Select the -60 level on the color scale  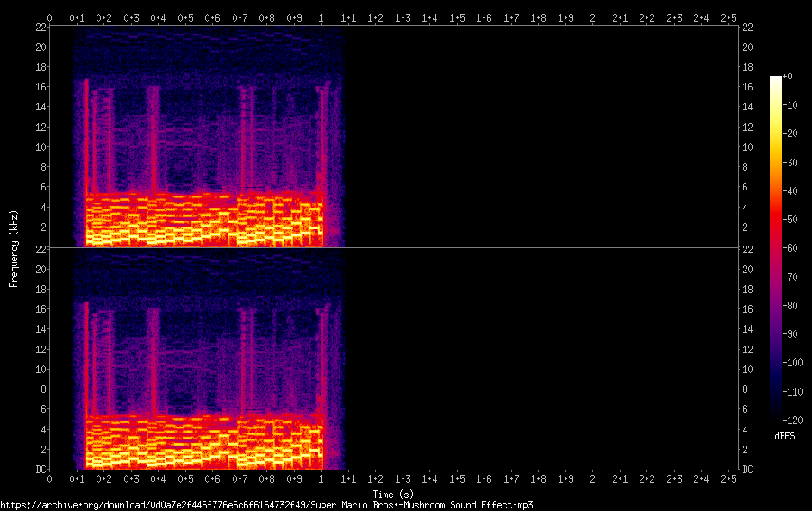776,248
